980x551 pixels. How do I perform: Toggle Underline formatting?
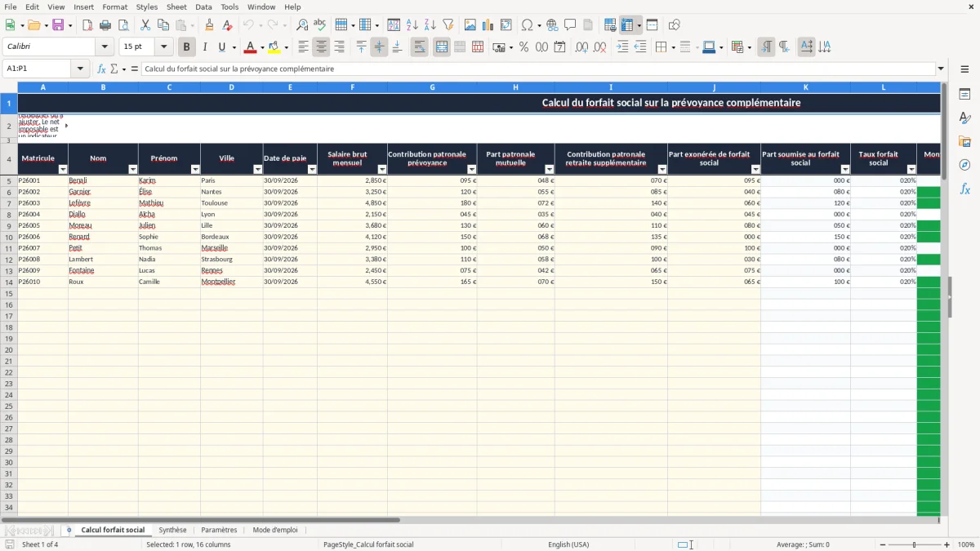pos(221,47)
